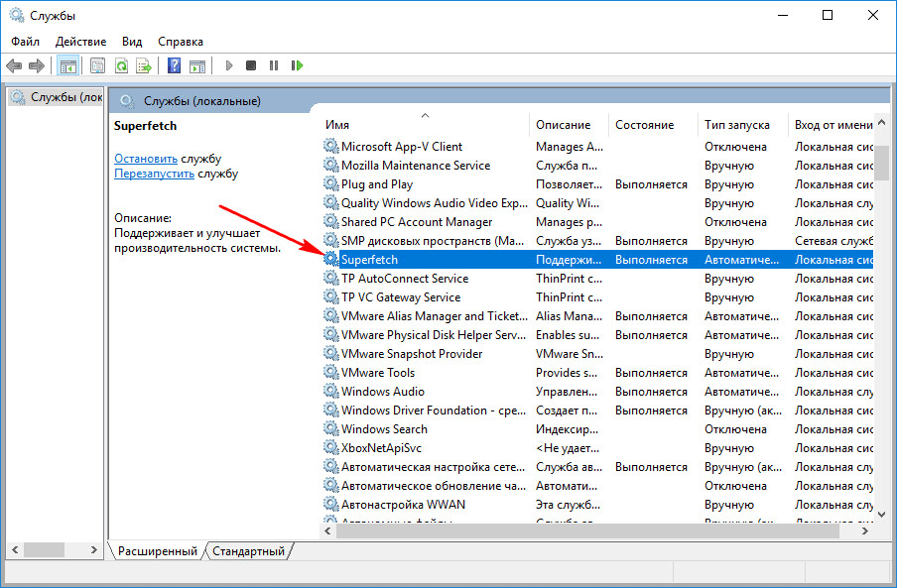Switch to the Стандартный tab
Screen dimensions: 897x588
pyautogui.click(x=248, y=551)
